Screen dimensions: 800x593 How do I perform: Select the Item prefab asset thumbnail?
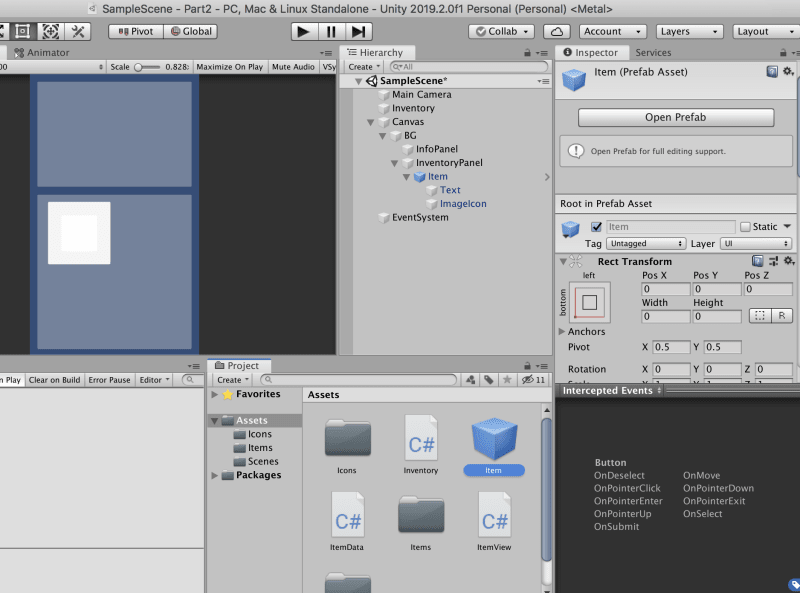pyautogui.click(x=494, y=439)
